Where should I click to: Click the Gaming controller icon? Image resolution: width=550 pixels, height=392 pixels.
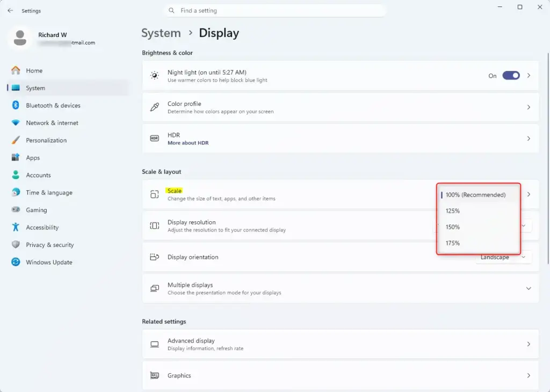pos(16,209)
